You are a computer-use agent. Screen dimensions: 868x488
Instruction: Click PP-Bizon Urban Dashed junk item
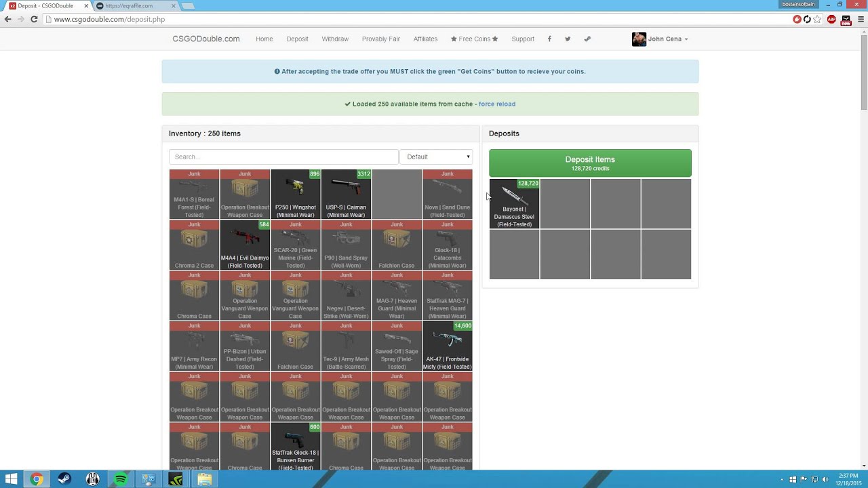click(245, 346)
